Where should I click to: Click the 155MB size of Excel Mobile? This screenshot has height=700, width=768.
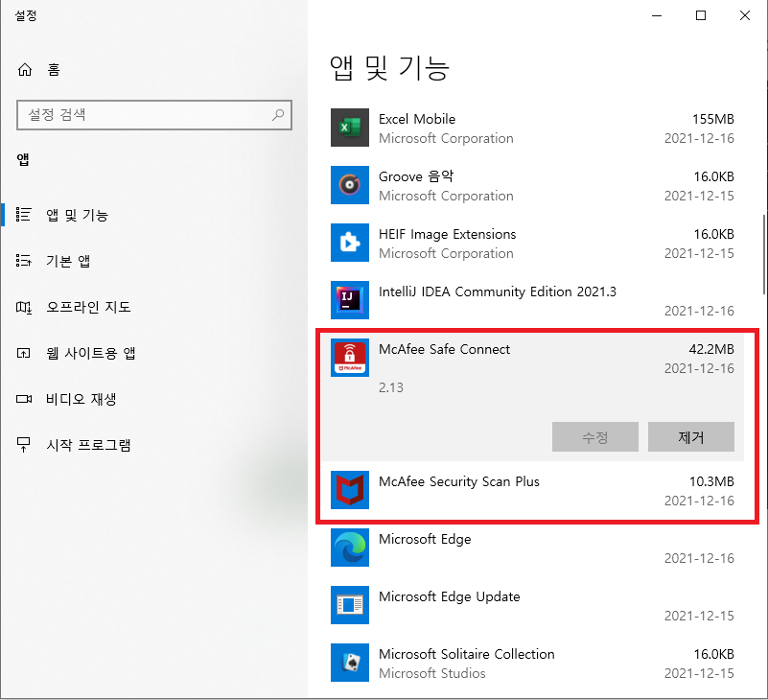point(713,119)
